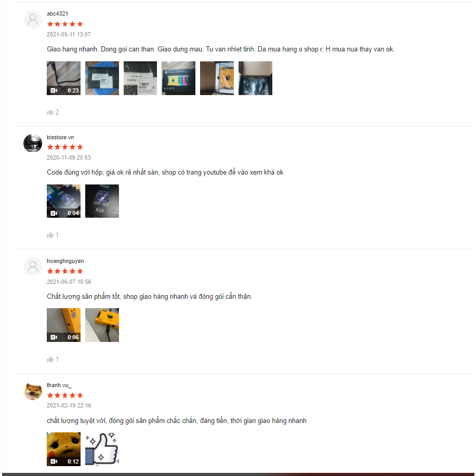The image size is (476, 476).
Task: Open abc4321's default avatar icon
Action: pyautogui.click(x=33, y=19)
